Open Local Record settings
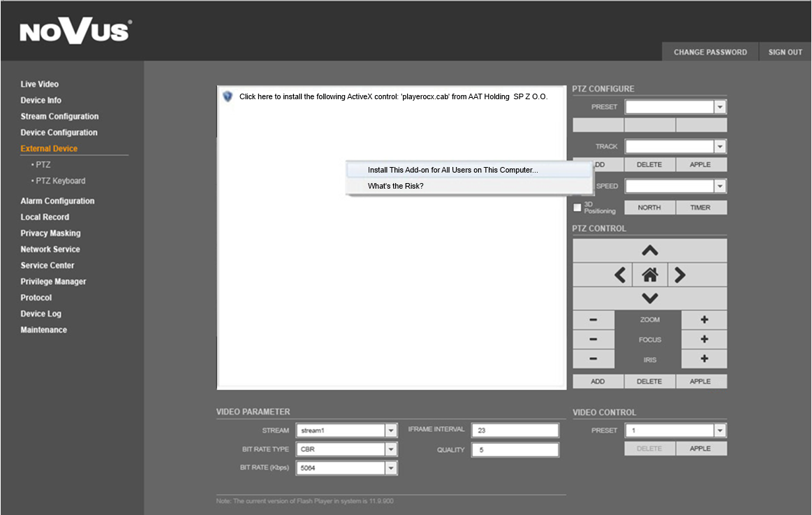This screenshot has width=812, height=515. 45,217
